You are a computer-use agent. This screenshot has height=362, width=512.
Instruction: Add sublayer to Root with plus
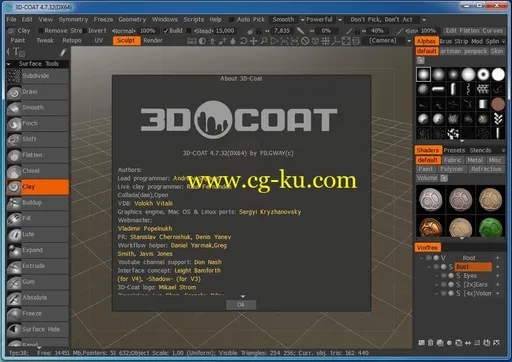pos(498,258)
